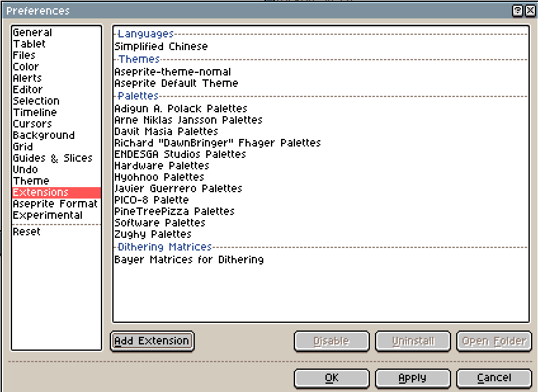Close the Preferences window

pos(530,11)
